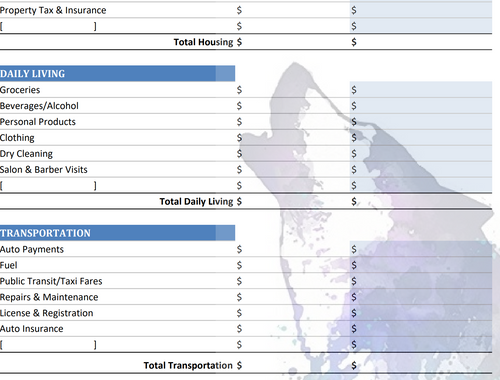Click the Beverages/Alcohol row label
The height and width of the screenshot is (380, 500).
[39, 106]
